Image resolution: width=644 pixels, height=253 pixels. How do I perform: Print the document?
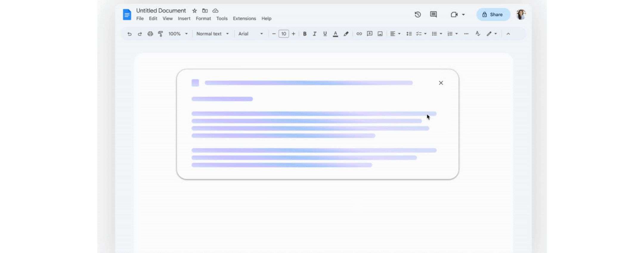(x=150, y=34)
